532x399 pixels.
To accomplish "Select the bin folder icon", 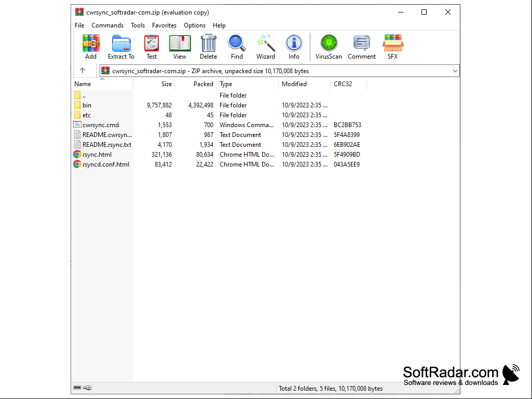I will click(77, 105).
